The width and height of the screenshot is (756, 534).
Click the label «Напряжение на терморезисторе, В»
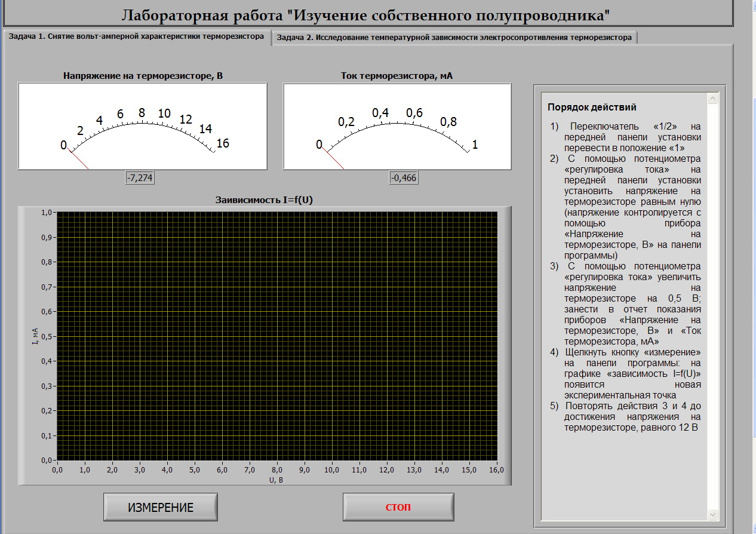tap(143, 76)
